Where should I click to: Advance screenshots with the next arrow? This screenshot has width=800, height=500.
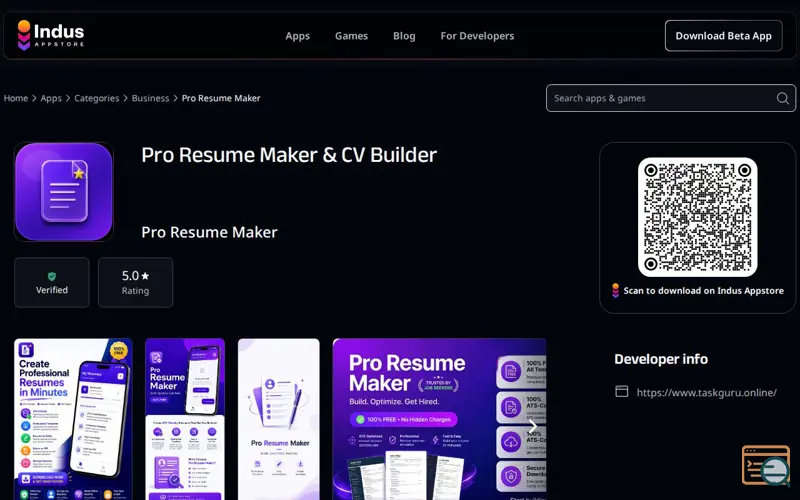533,427
